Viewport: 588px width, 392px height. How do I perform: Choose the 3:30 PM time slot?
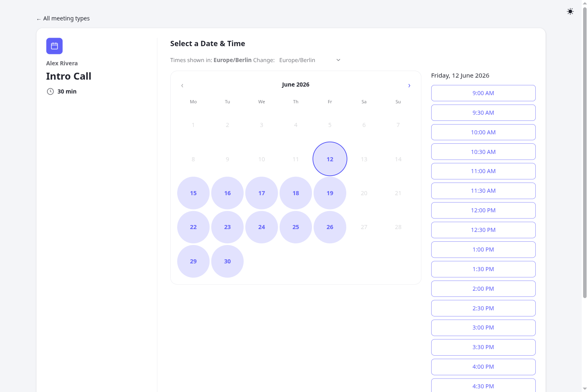(483, 347)
